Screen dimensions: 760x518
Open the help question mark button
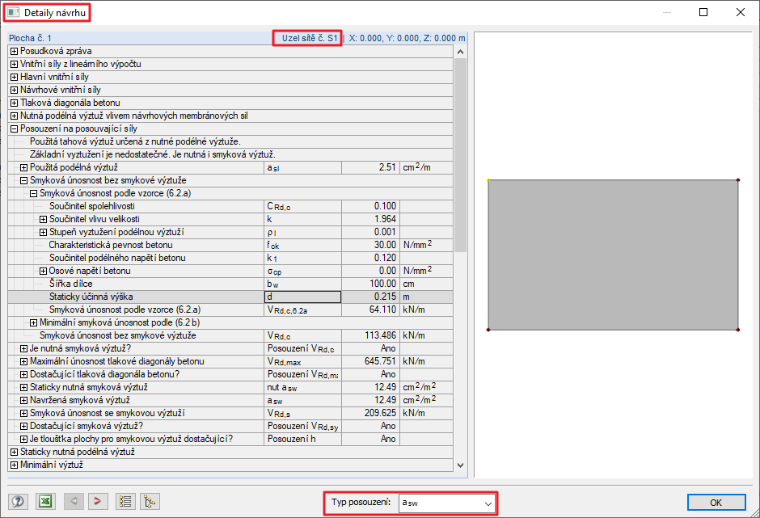[18, 502]
